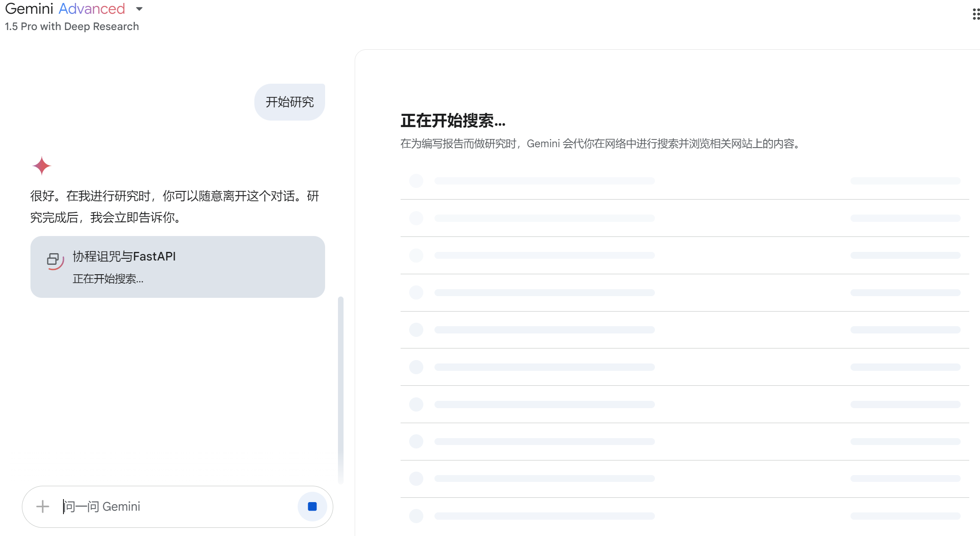This screenshot has height=536, width=980.
Task: Click the 正在开始搜索... status inside the card
Action: tap(108, 279)
